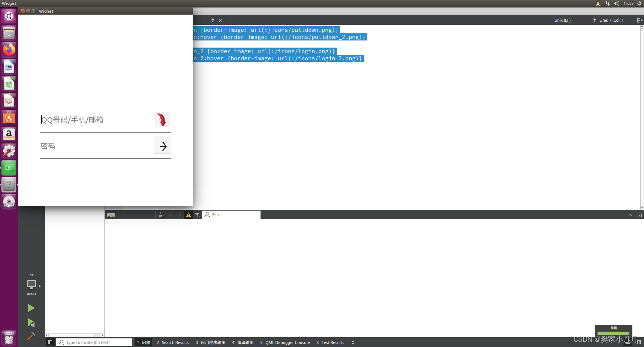Click the hammer icon to build the project
The image size is (644, 347).
[31, 337]
